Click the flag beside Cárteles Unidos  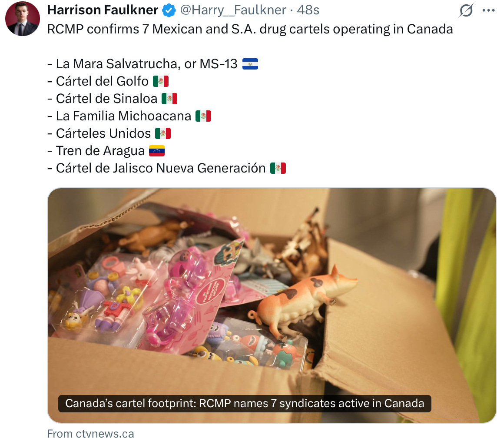coord(163,133)
